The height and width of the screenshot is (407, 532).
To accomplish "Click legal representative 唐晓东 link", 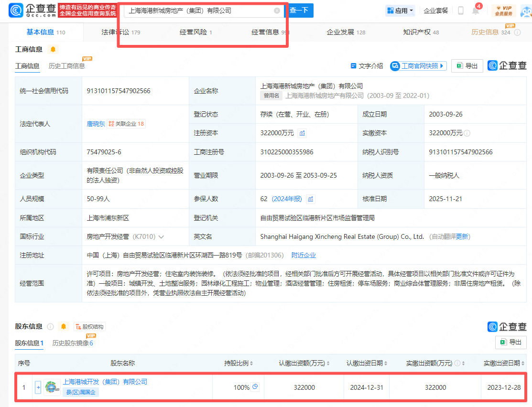I will click(96, 124).
